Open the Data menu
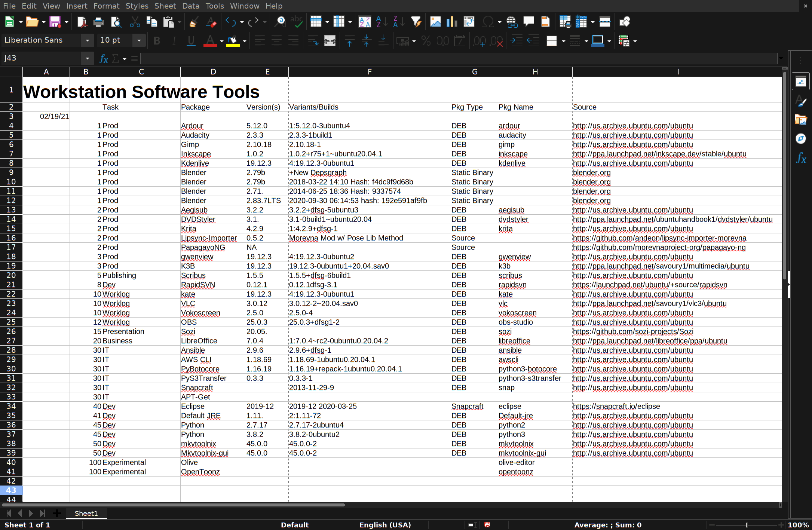Image resolution: width=812 pixels, height=530 pixels. (x=191, y=6)
